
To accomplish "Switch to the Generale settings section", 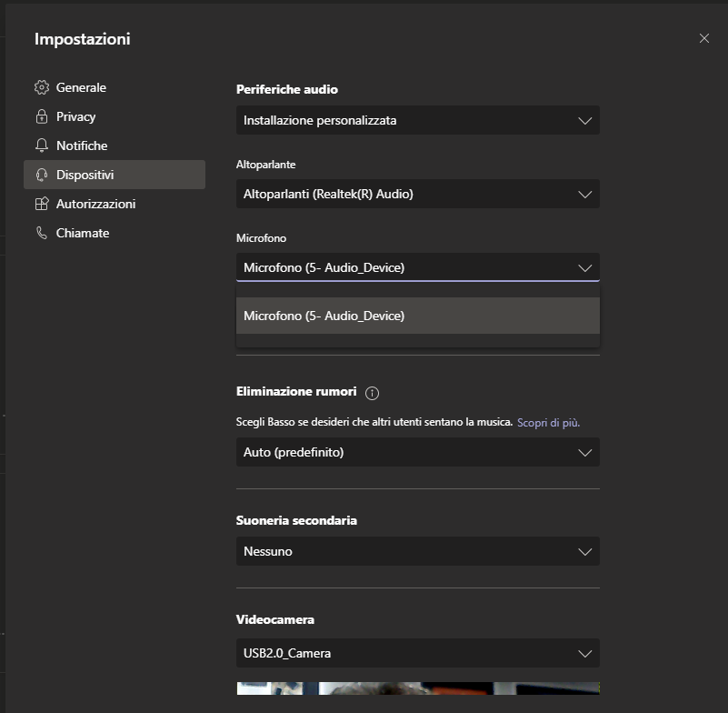I will point(81,87).
